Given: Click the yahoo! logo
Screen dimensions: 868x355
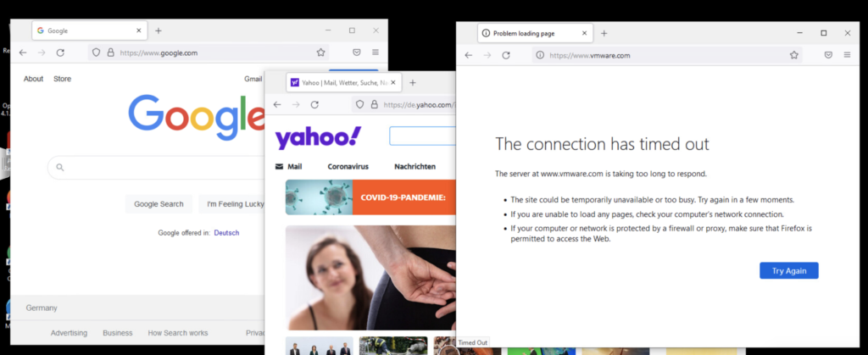Looking at the screenshot, I should click(318, 138).
